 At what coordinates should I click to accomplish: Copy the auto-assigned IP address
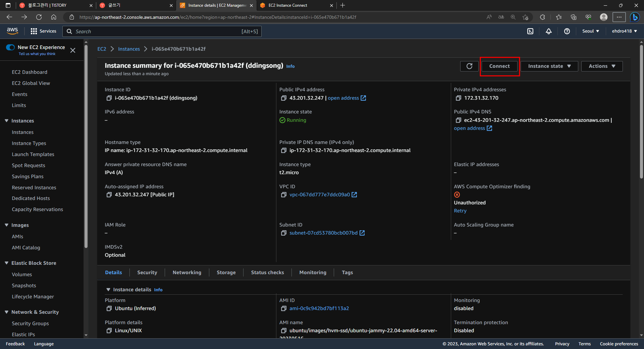coord(109,195)
